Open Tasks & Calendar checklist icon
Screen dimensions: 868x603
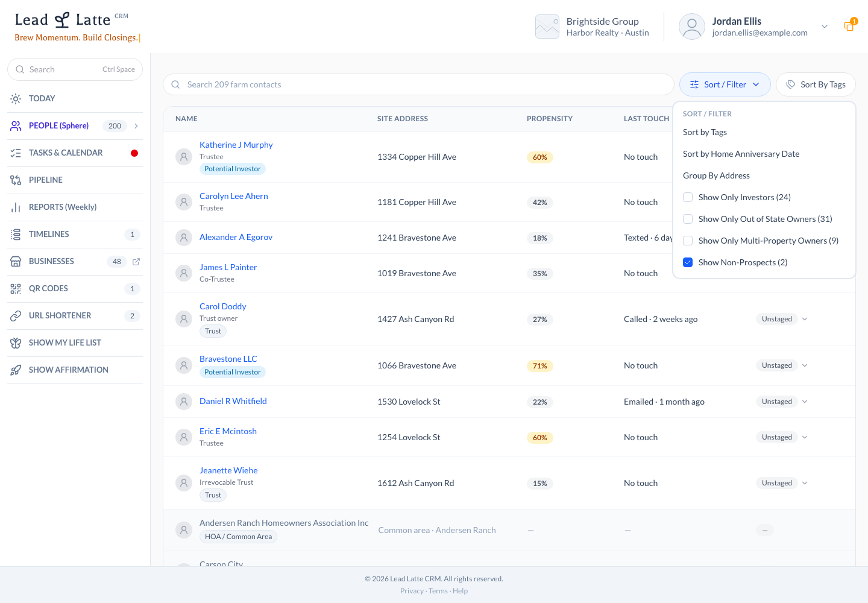pyautogui.click(x=16, y=153)
